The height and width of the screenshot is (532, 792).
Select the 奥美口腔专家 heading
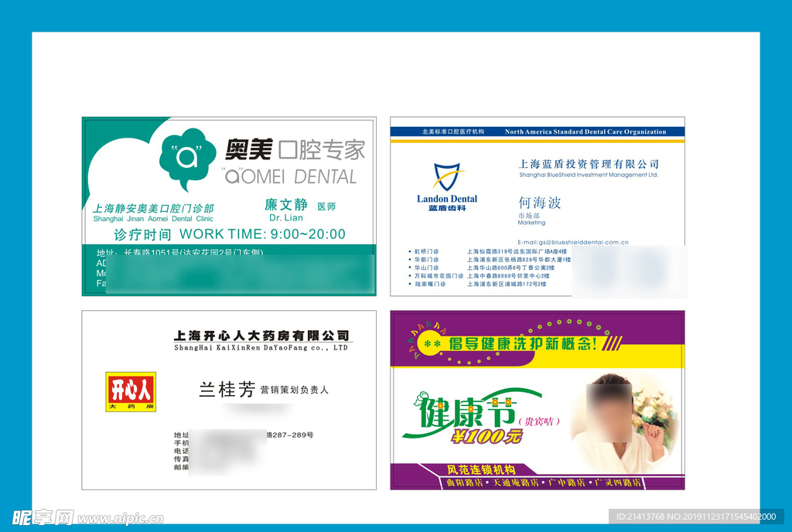[295, 149]
